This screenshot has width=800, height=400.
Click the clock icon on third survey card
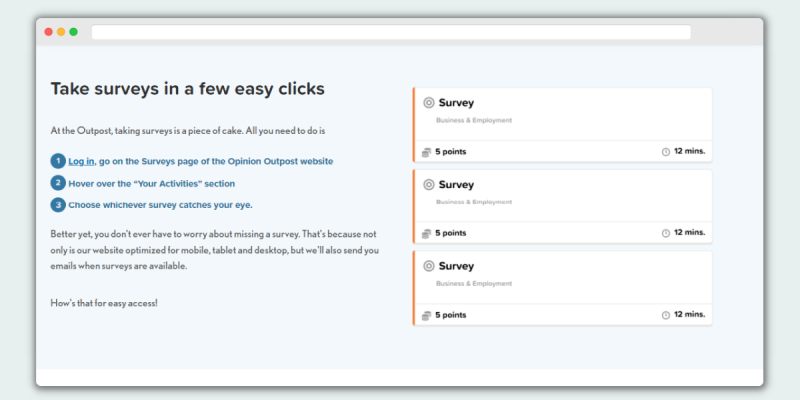[x=666, y=315]
